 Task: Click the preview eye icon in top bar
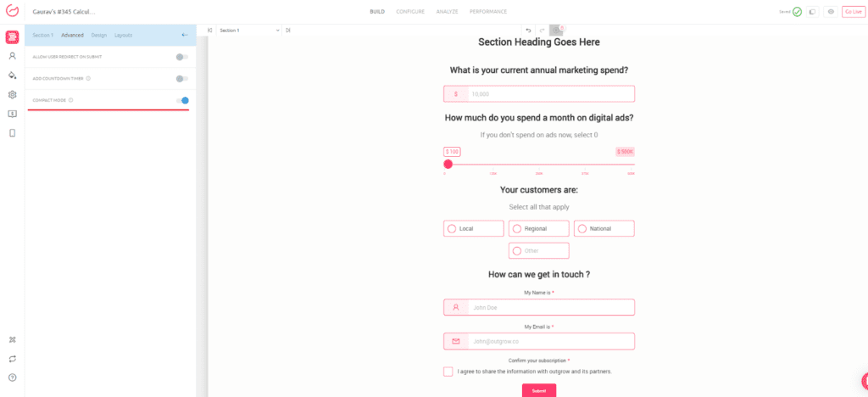(831, 12)
